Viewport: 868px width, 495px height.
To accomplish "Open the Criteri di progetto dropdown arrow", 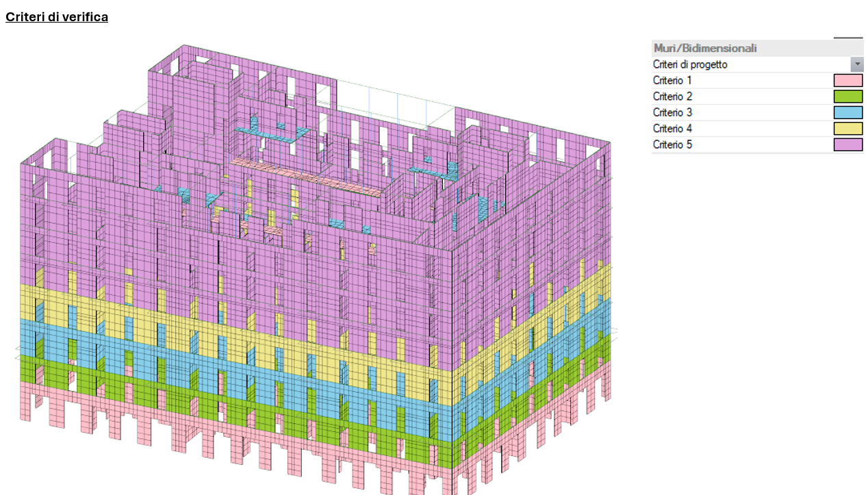I will [x=856, y=64].
